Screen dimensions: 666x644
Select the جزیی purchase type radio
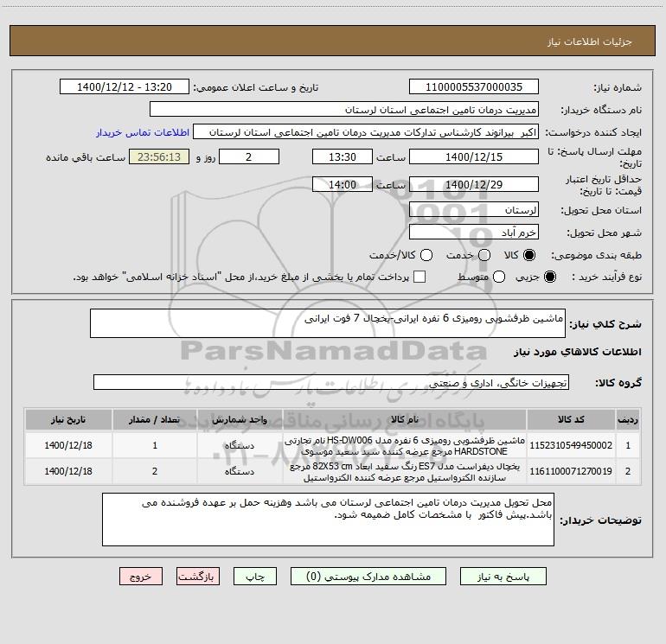click(550, 277)
